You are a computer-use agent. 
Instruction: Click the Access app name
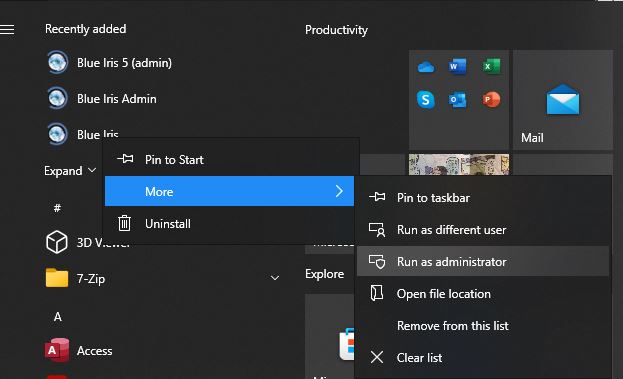click(95, 351)
